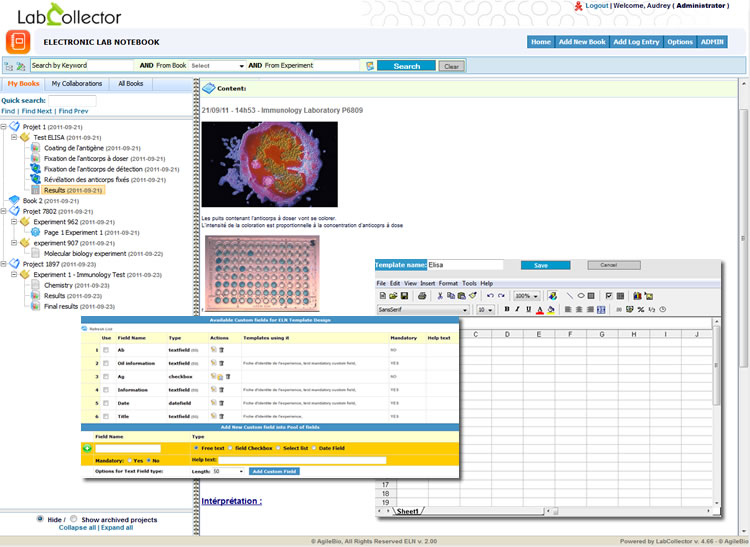
Task: Select the Sheet1 tab in spreadsheet
Action: coord(407,511)
